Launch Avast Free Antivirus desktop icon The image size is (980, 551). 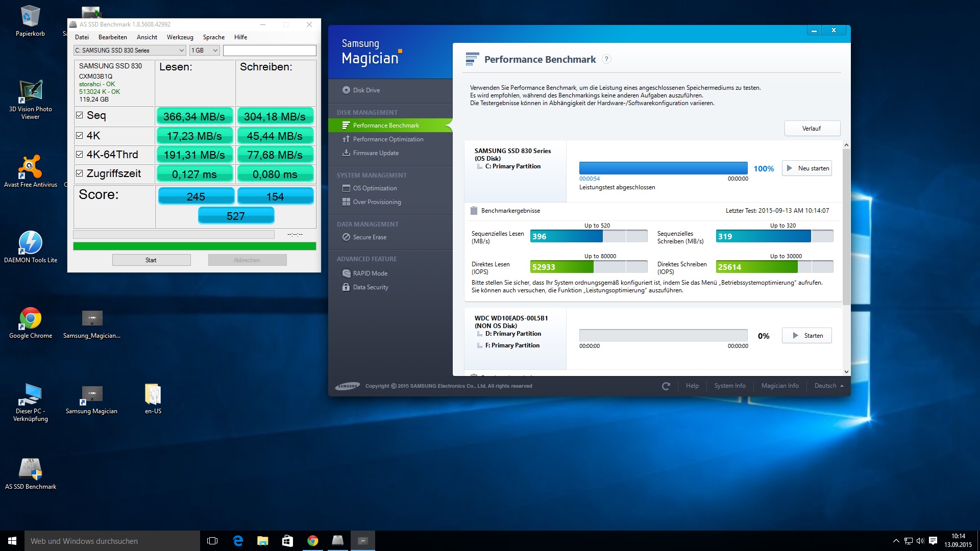click(x=30, y=171)
